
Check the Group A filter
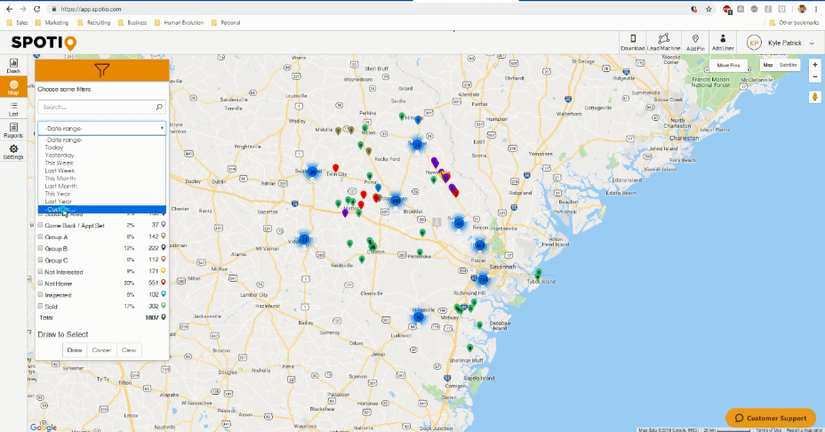point(41,237)
